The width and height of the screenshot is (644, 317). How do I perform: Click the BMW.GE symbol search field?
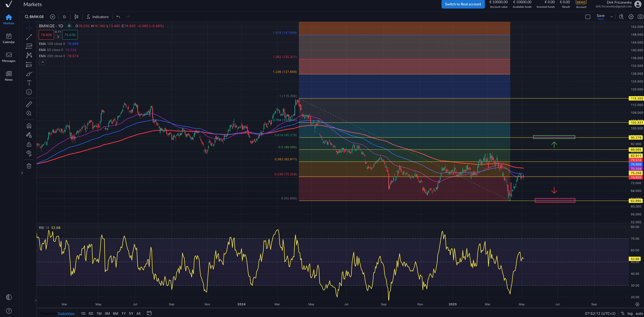click(x=35, y=17)
